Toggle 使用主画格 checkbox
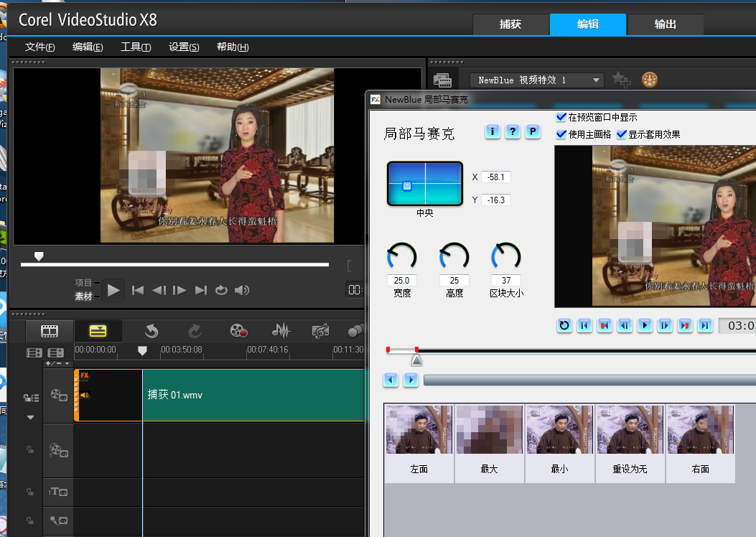 pos(561,134)
